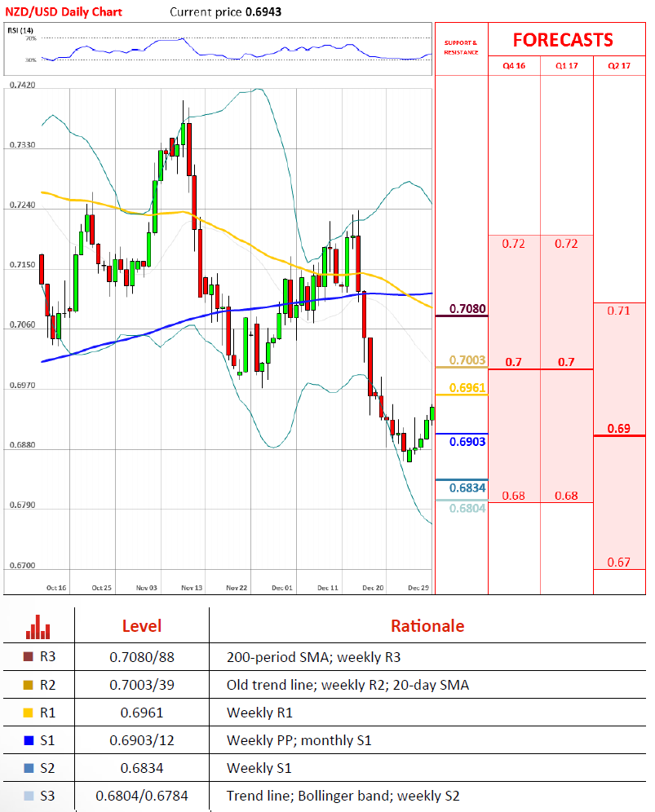The image size is (655, 812).
Task: Click the rationale '200-period SMA; weekly R3'
Action: (x=313, y=657)
